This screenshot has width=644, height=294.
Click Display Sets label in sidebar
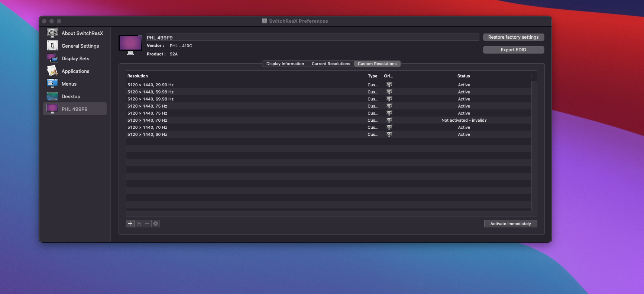[x=75, y=58]
